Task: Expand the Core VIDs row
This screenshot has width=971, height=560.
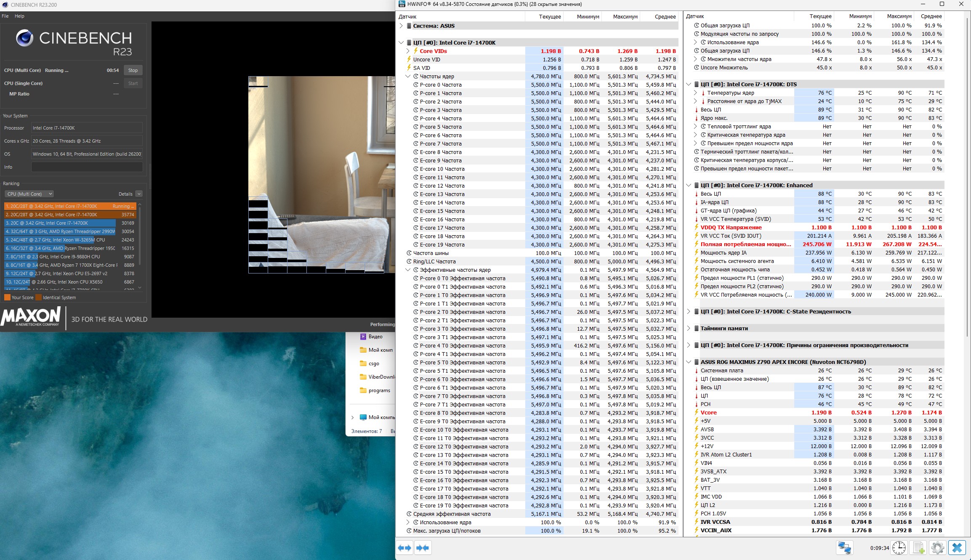Action: 408,51
